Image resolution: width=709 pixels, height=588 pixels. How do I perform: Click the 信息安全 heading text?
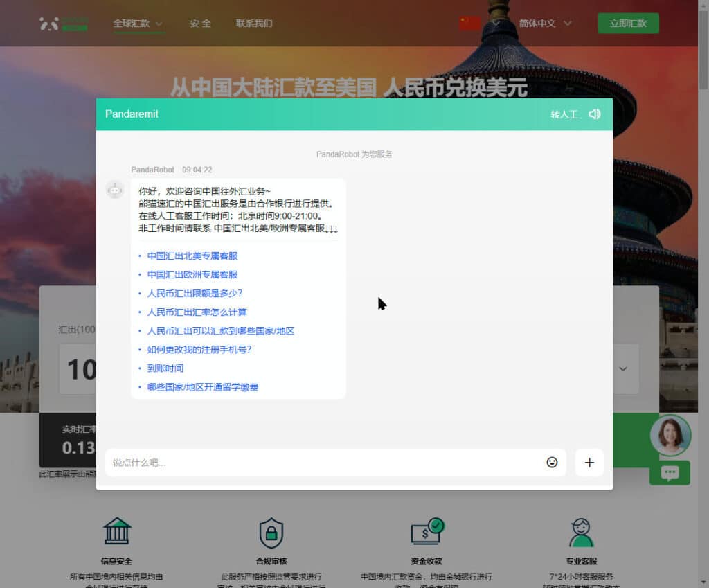[116, 561]
